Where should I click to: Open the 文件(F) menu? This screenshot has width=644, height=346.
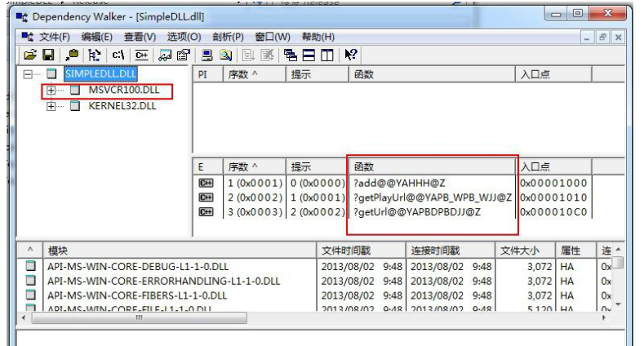54,37
